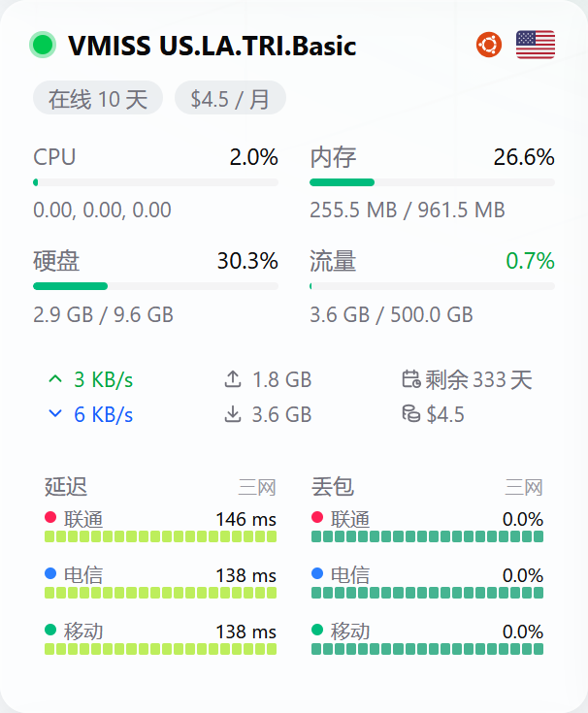Click the 硬盘 usage progress bar

(x=155, y=286)
